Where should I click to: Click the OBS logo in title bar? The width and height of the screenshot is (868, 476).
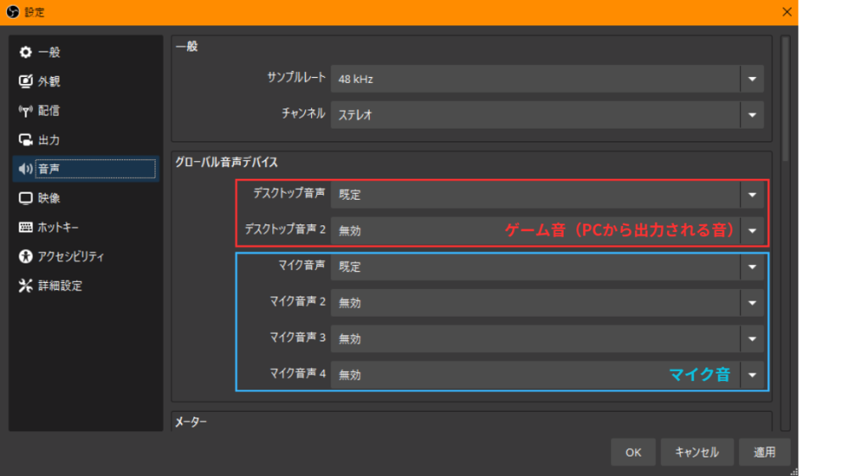[x=11, y=12]
